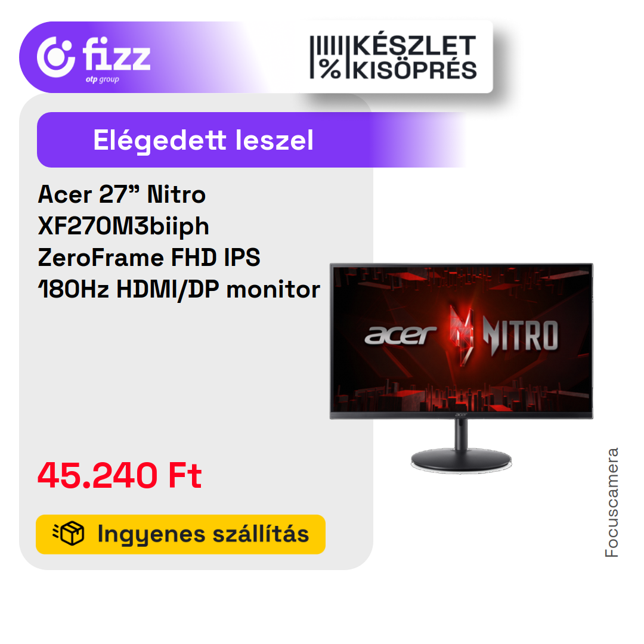Click the monitor round stand base

click(461, 460)
